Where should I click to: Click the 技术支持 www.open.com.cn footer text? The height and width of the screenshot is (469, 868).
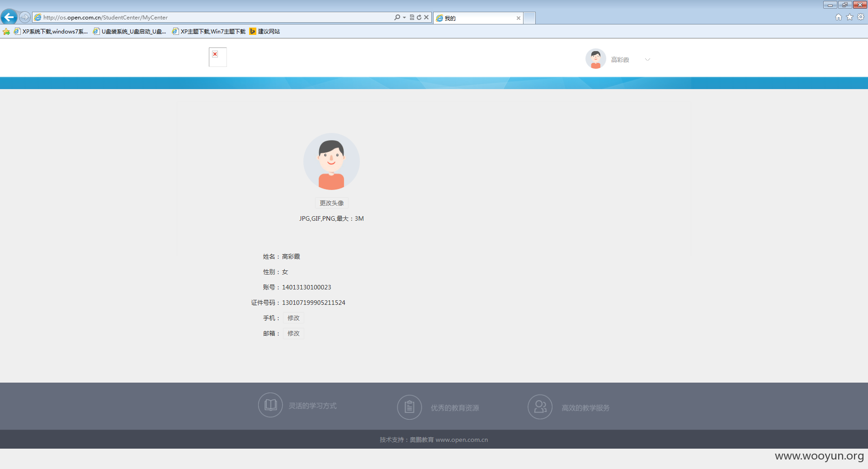tap(434, 440)
